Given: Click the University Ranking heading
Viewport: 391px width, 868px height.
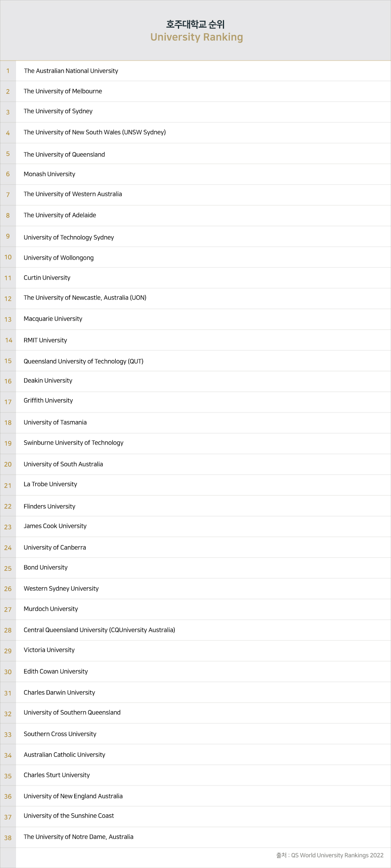Looking at the screenshot, I should [x=197, y=37].
